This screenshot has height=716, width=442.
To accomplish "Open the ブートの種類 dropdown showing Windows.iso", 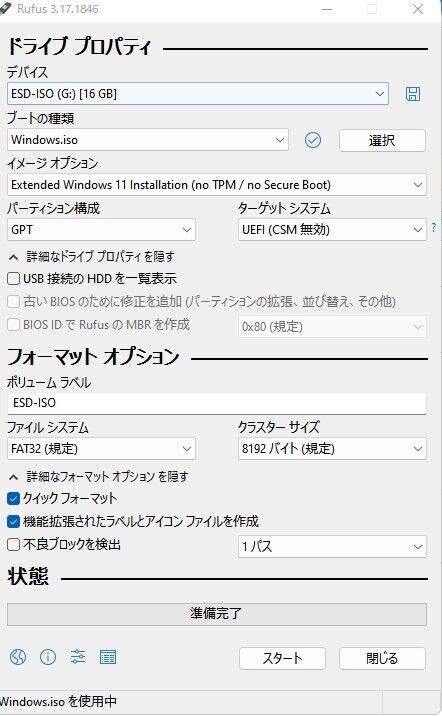I will (147, 140).
